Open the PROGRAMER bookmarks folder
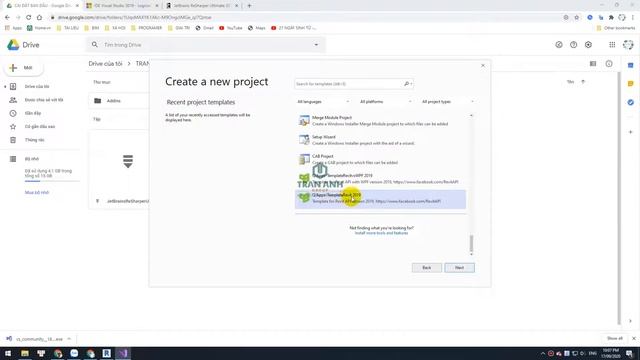This screenshot has width=640, height=360. pos(147,28)
